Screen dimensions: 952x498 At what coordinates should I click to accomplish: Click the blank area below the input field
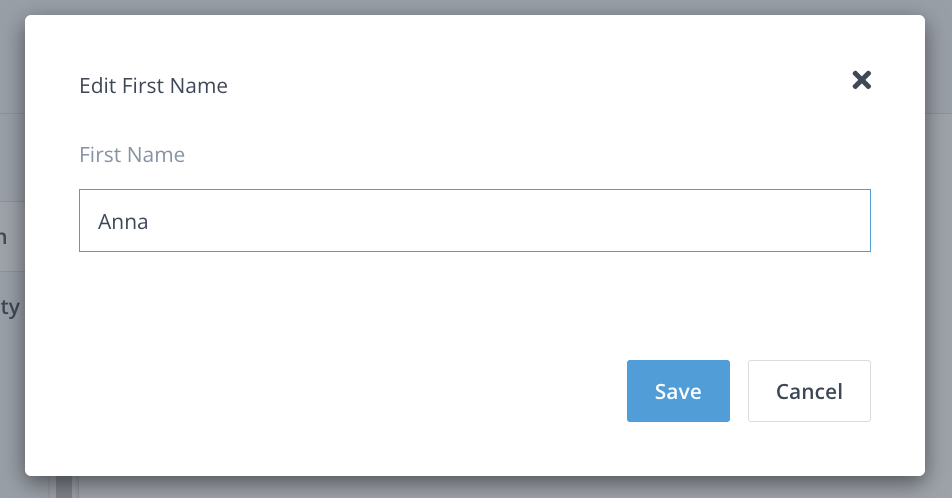click(x=474, y=300)
